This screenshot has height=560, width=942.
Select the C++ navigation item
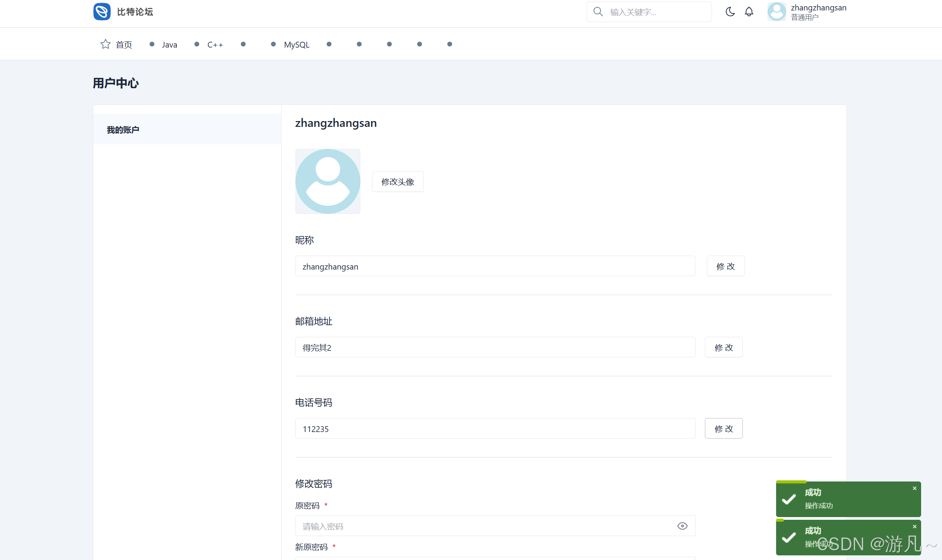215,45
